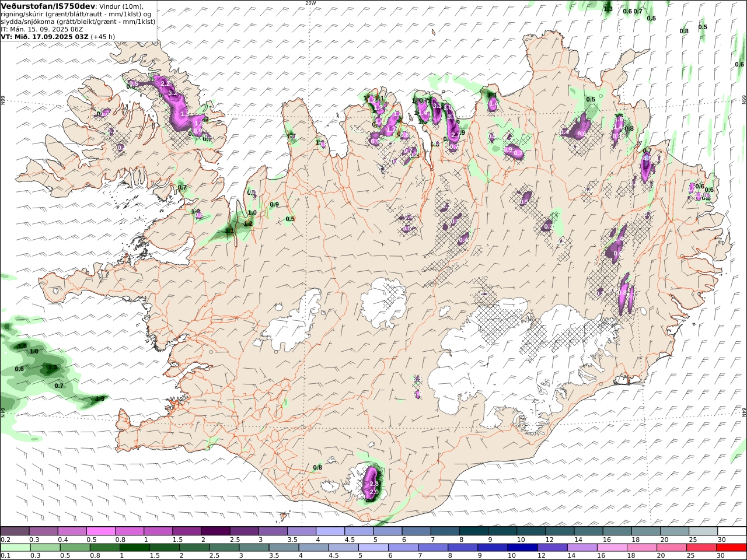Click the '1.2' rain value in the dark green patch
This screenshot has height=560, width=747.
pos(248,223)
